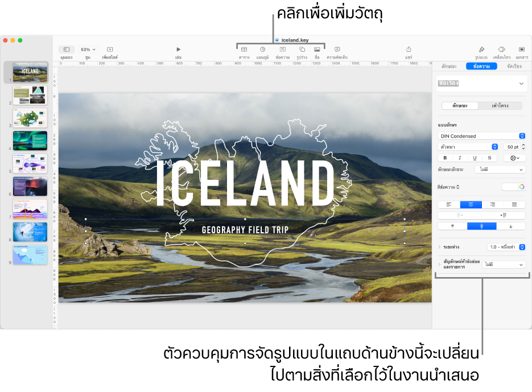Click the GEOGRAPHY FIELD TRIP subtitle text

click(x=245, y=230)
